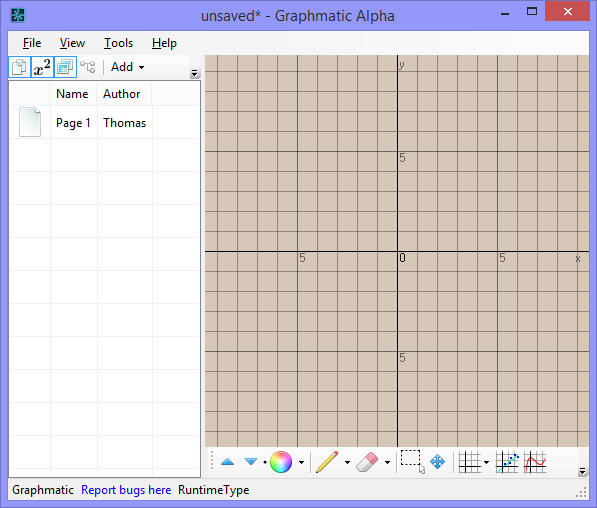Select the Page 1 row thumbnail
The height and width of the screenshot is (508, 597).
(30, 122)
